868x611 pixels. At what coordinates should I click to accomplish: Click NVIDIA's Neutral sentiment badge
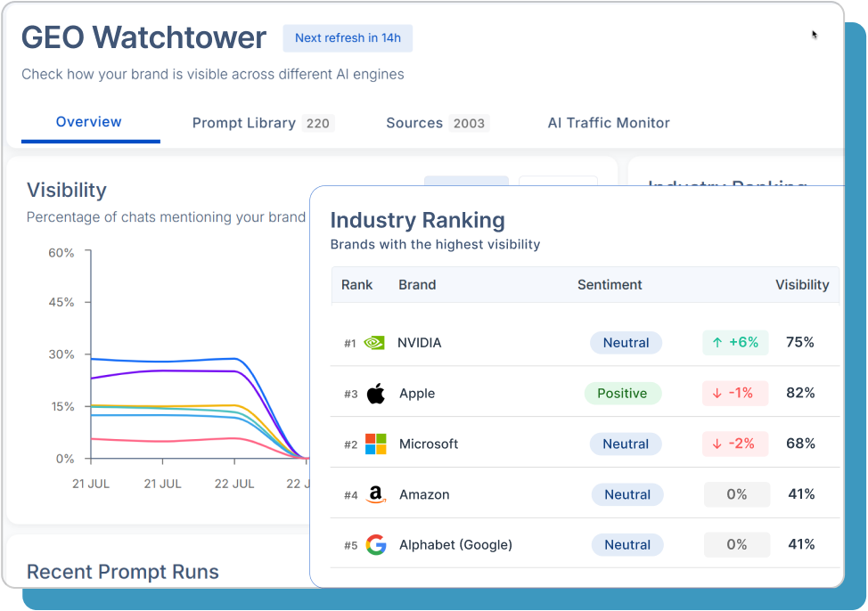pyautogui.click(x=626, y=343)
